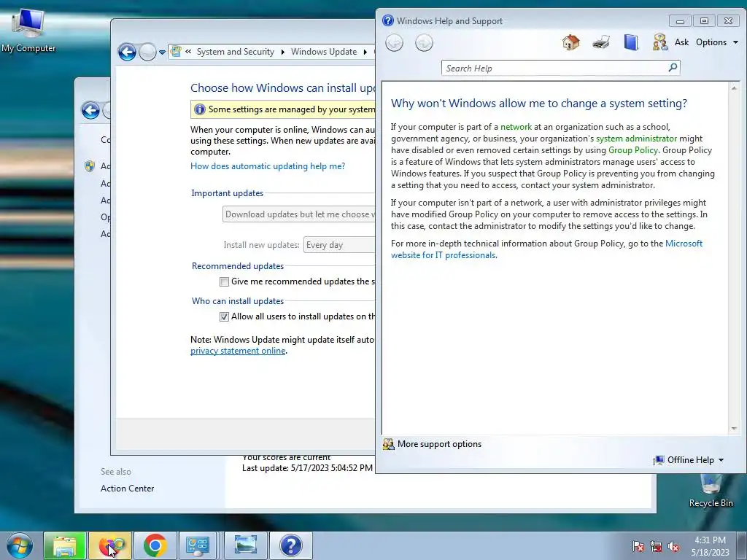Click Forward button in Windows Update window
Viewport: 747px width, 560px height.
coord(147,52)
